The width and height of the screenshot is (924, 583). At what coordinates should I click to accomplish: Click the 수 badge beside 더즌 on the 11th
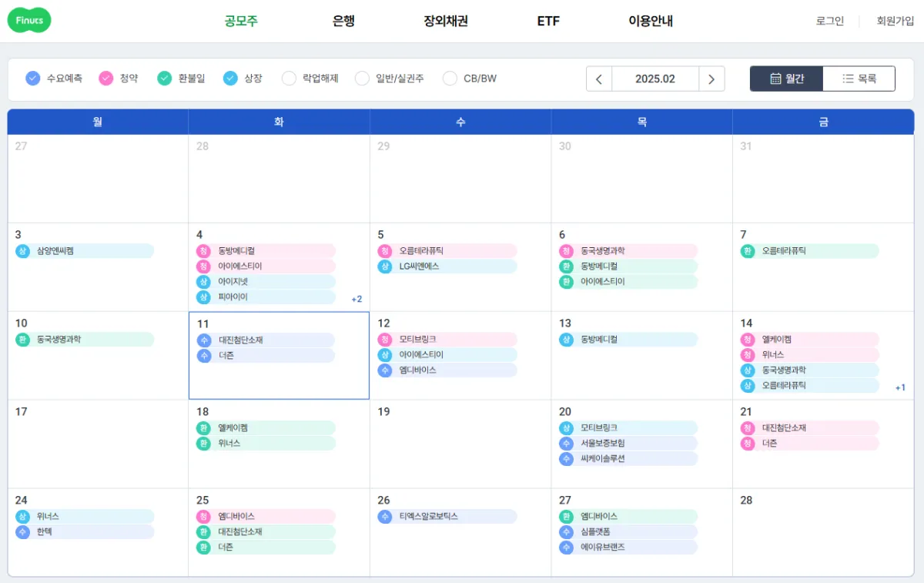click(203, 355)
